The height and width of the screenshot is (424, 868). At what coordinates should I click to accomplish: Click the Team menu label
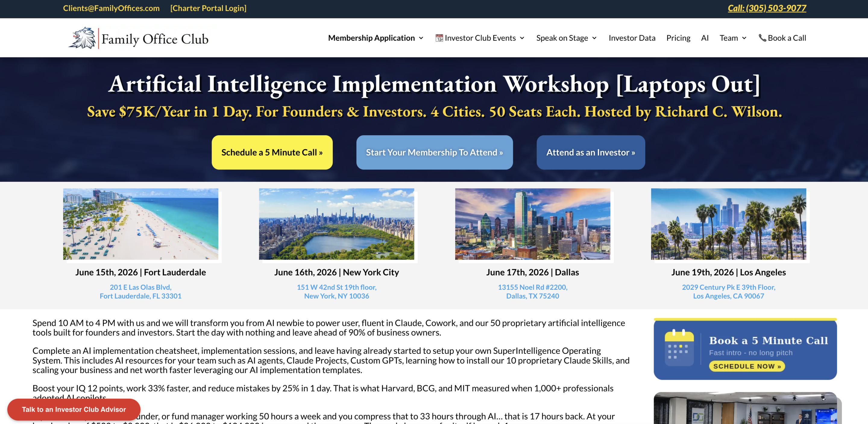(x=728, y=38)
